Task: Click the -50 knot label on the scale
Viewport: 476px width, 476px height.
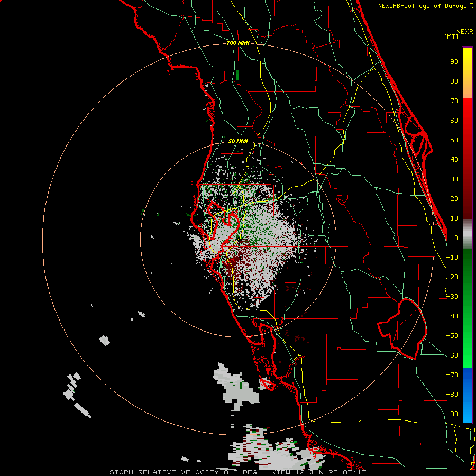Action: (452, 336)
